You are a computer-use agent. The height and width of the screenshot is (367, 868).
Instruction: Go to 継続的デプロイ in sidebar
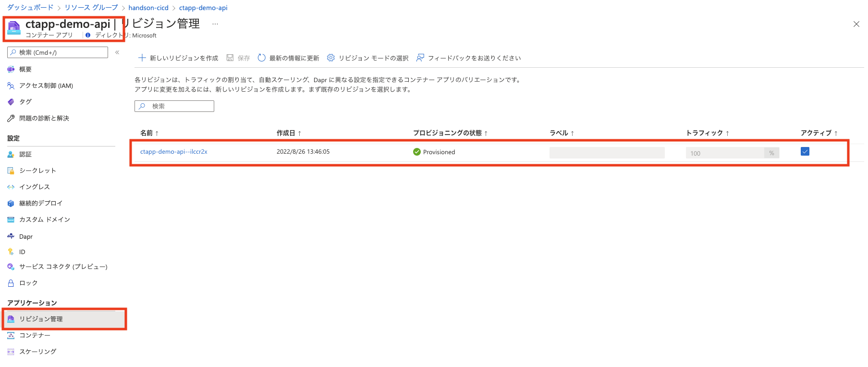coord(40,203)
